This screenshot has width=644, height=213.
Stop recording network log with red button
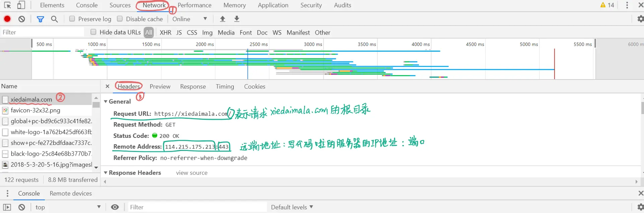7,19
